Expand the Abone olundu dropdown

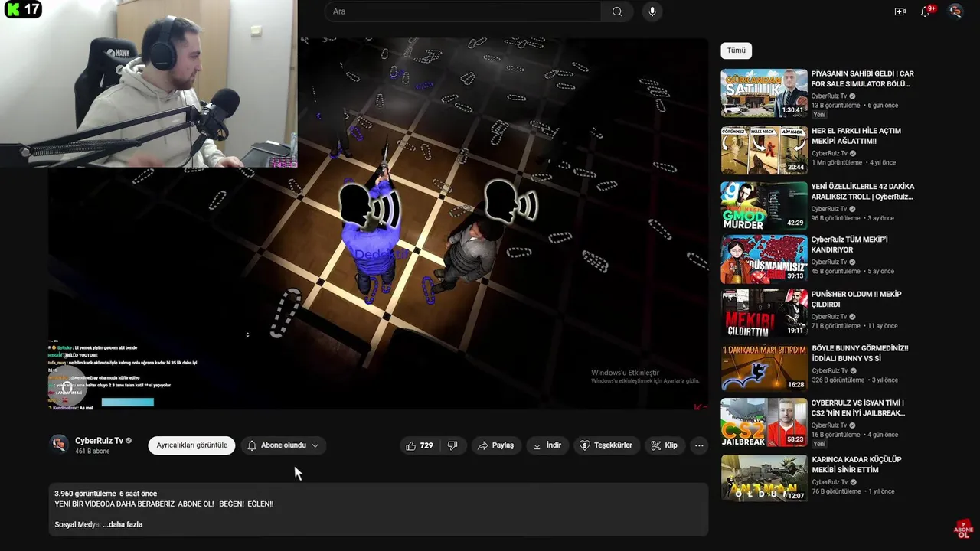[283, 445]
